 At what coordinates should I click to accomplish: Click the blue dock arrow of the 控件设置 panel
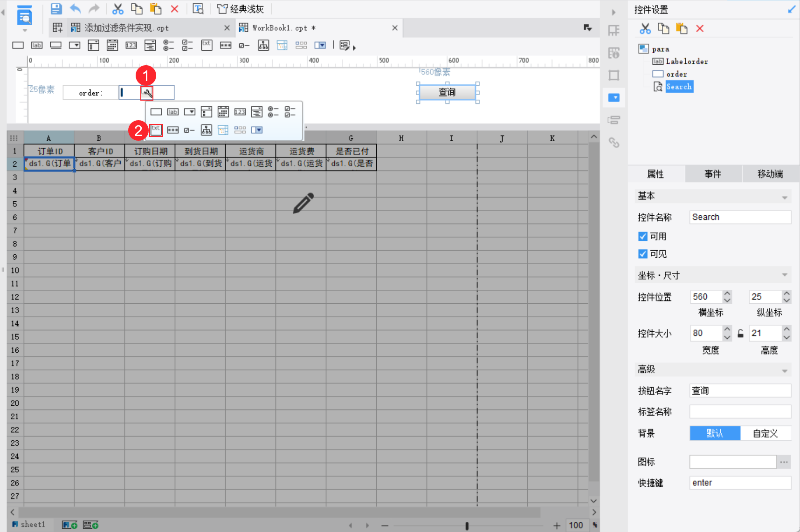(792, 9)
